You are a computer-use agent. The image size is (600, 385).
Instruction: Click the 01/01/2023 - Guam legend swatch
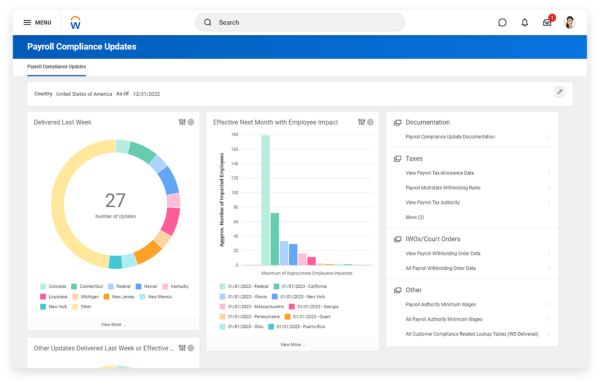point(287,316)
